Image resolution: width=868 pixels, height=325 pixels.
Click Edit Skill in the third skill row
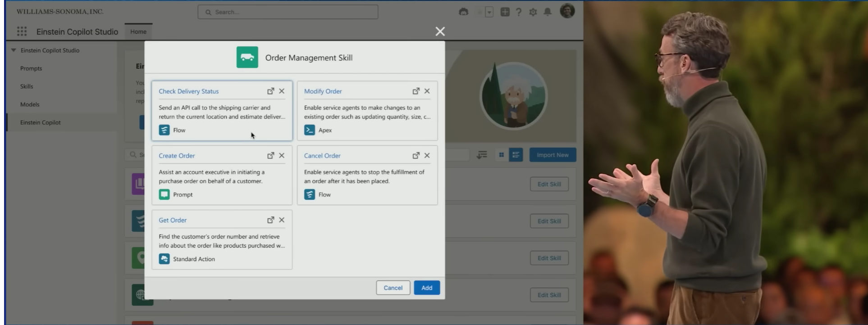coord(549,258)
